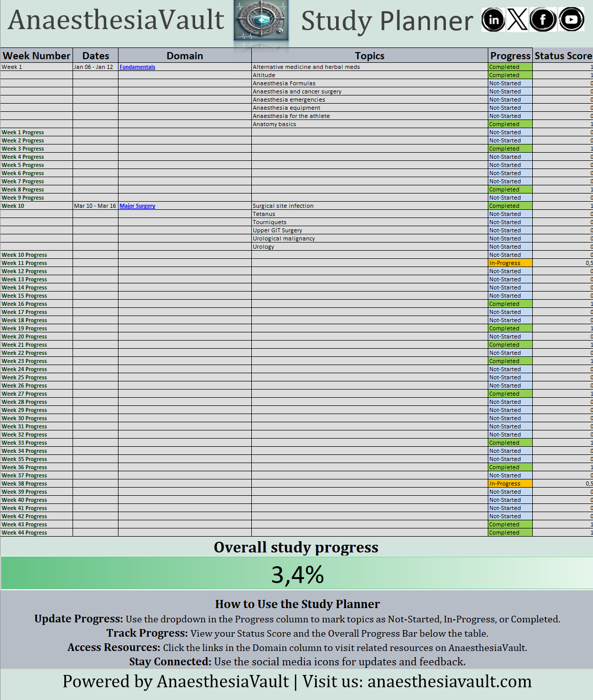Open progress dropdown for Altitude topic
This screenshot has width=593, height=700.
(x=510, y=75)
